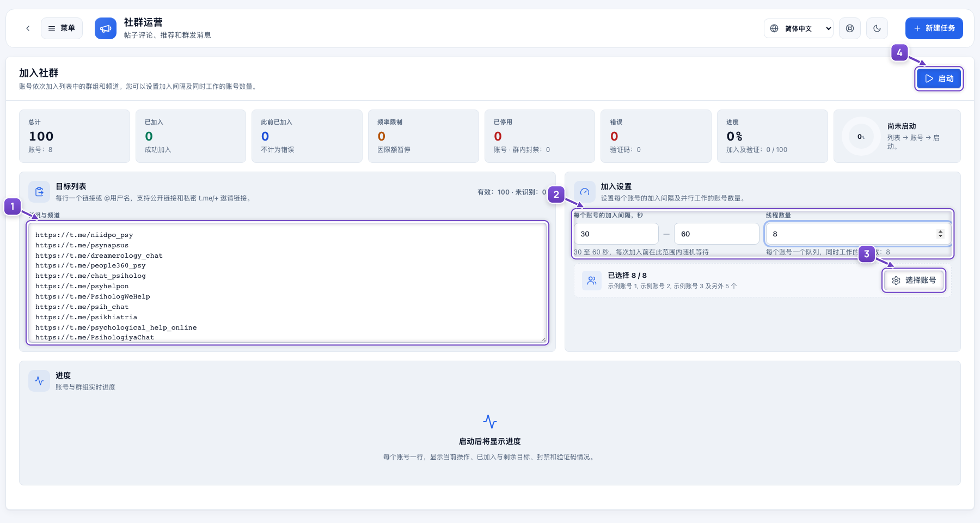Click the support lifebuoy icon button

pyautogui.click(x=850, y=28)
